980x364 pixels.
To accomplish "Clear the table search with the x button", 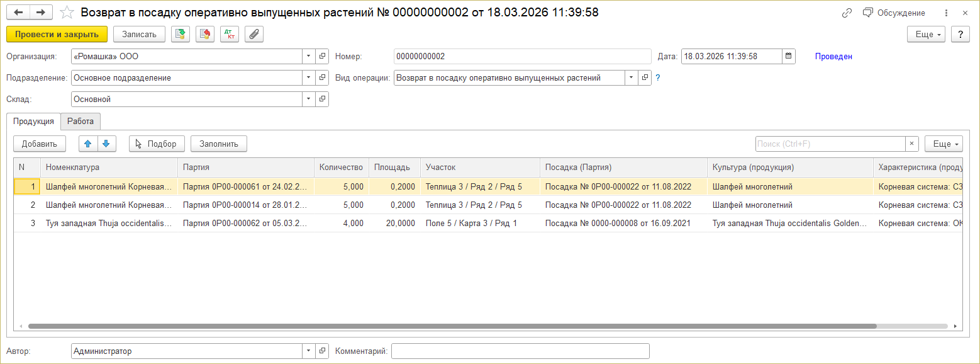I will 912,144.
